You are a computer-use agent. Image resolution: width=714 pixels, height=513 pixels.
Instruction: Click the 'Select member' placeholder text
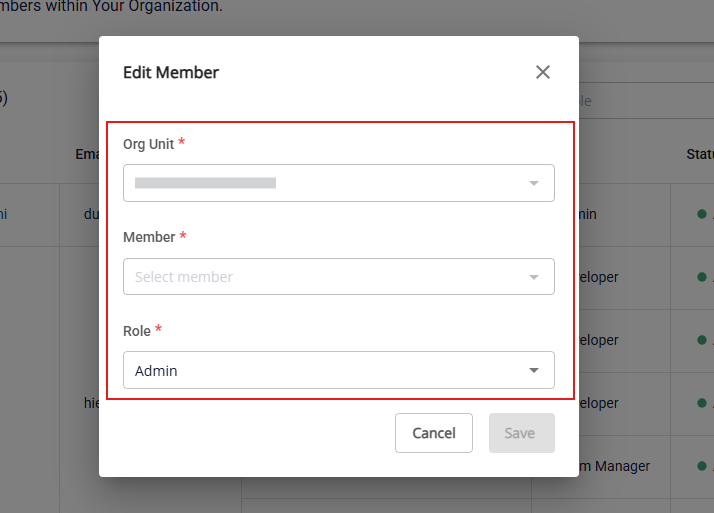(x=184, y=277)
